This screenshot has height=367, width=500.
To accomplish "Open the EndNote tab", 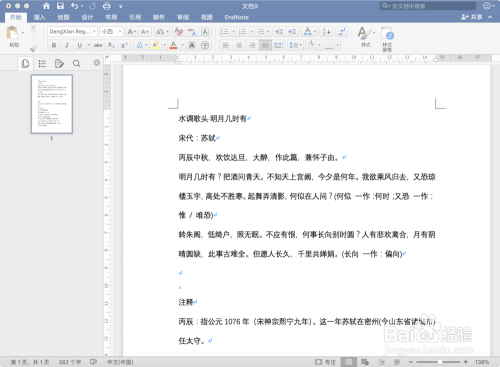I will [x=237, y=17].
